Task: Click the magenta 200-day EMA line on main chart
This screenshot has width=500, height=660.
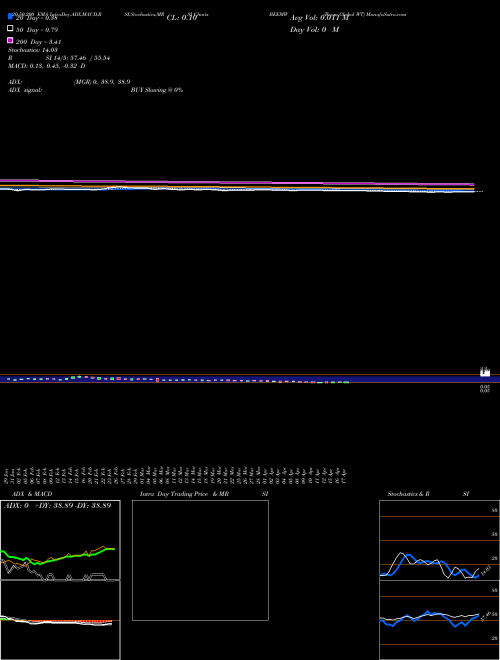Action: (x=237, y=183)
